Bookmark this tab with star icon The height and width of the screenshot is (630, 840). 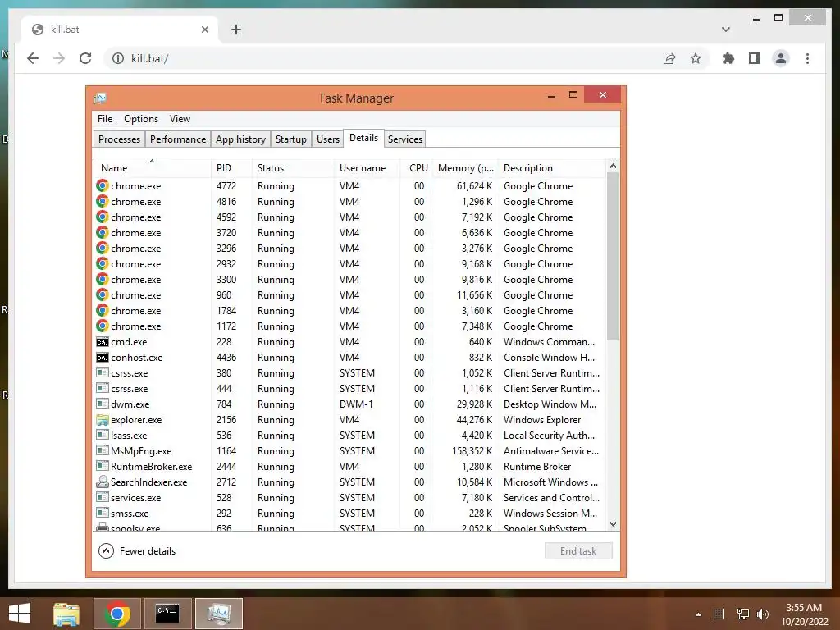696,58
